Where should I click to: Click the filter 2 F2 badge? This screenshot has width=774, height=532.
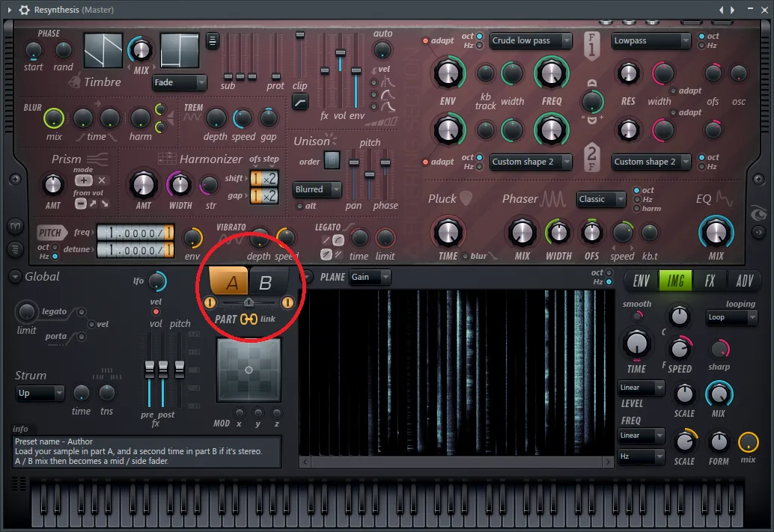[591, 157]
